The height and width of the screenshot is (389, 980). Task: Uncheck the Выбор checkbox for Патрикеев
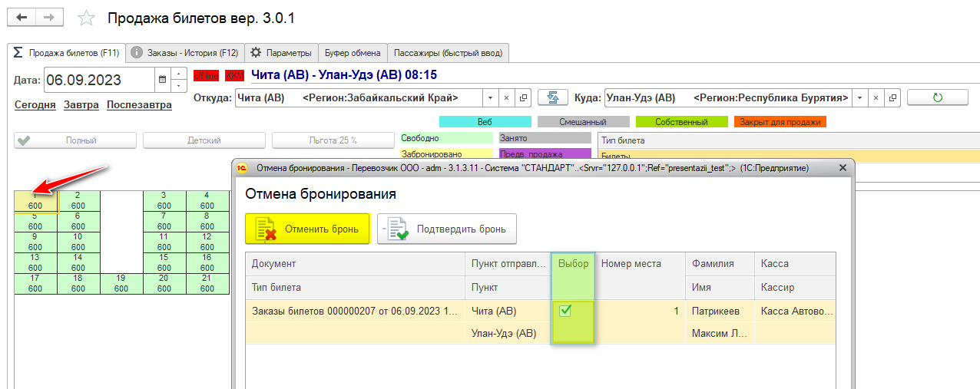click(x=565, y=311)
